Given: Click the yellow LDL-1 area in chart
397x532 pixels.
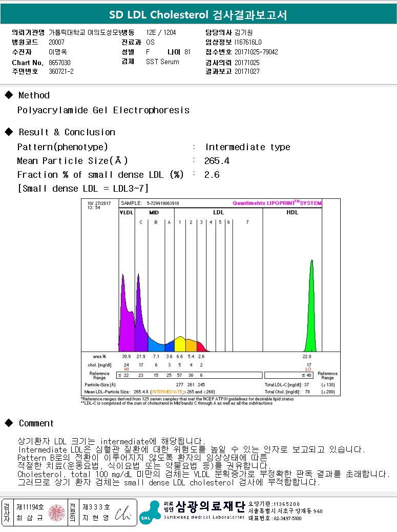Looking at the screenshot, I should pyautogui.click(x=180, y=344).
